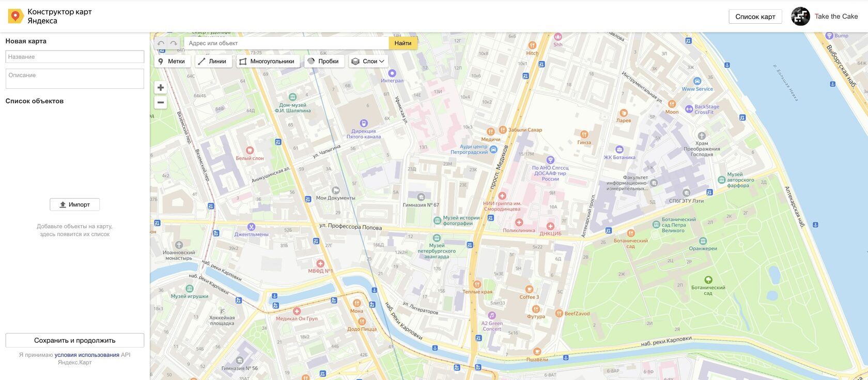Screen dimensions: 868x380
Task: Click the Теплые края cafe marker
Action: (477, 284)
